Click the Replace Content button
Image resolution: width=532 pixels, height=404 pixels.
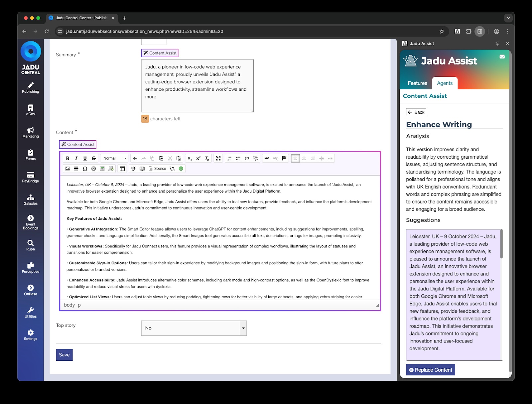[431, 370]
